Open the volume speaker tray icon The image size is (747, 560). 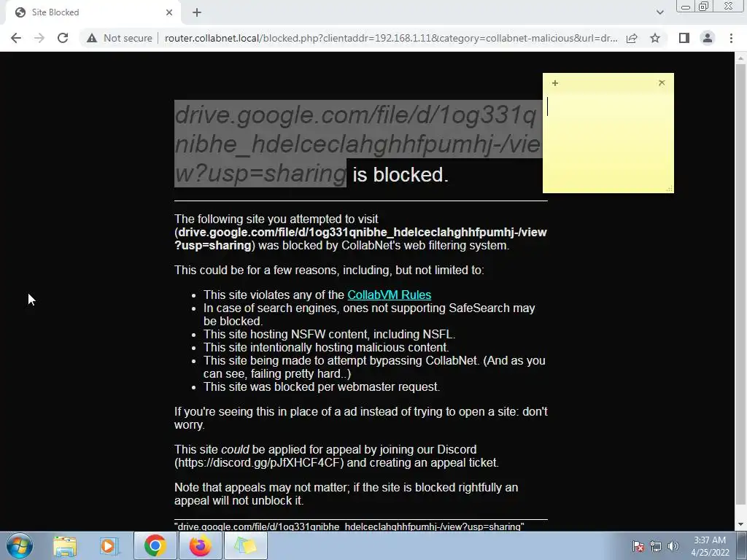(x=673, y=546)
